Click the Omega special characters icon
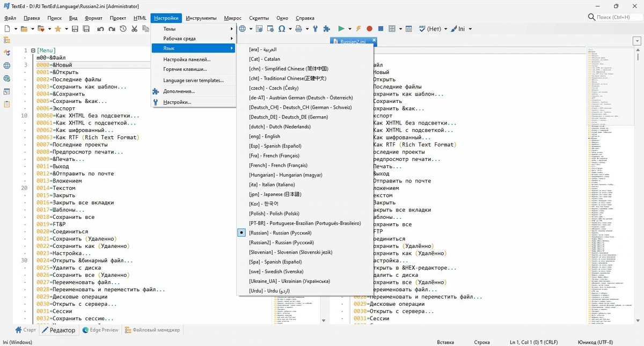 pyautogui.click(x=282, y=28)
